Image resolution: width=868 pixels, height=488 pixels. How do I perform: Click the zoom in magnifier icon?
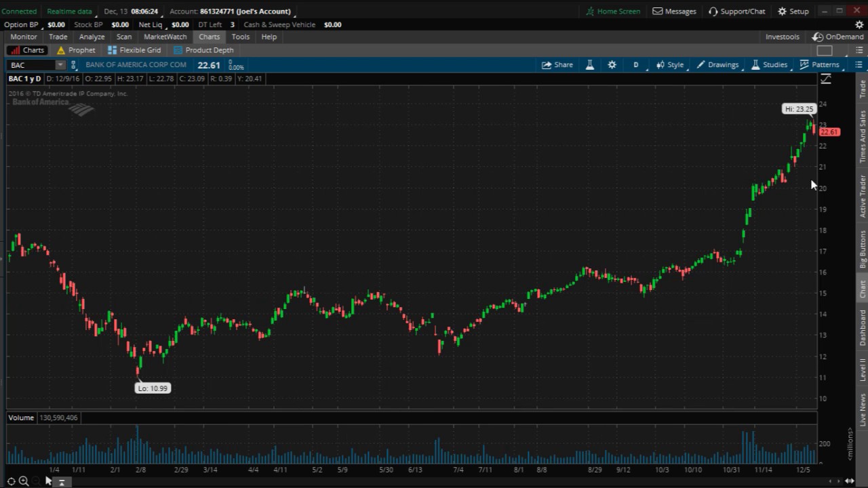coord(24,481)
